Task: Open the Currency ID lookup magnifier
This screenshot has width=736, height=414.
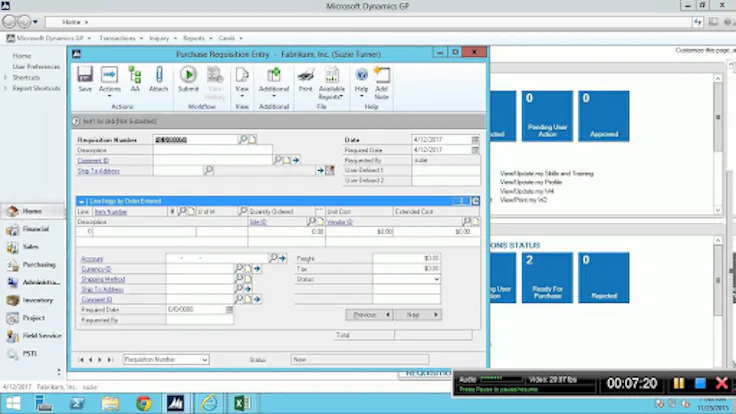Action: [239, 268]
